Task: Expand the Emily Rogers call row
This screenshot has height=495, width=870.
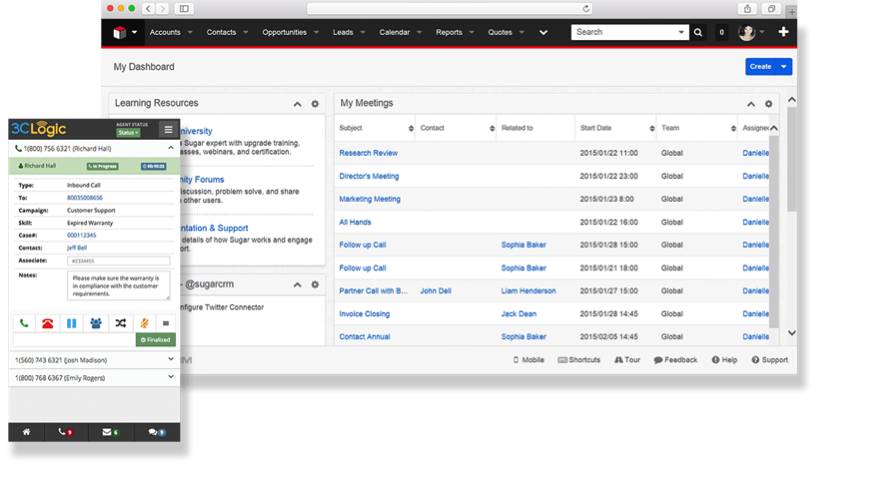Action: (171, 377)
